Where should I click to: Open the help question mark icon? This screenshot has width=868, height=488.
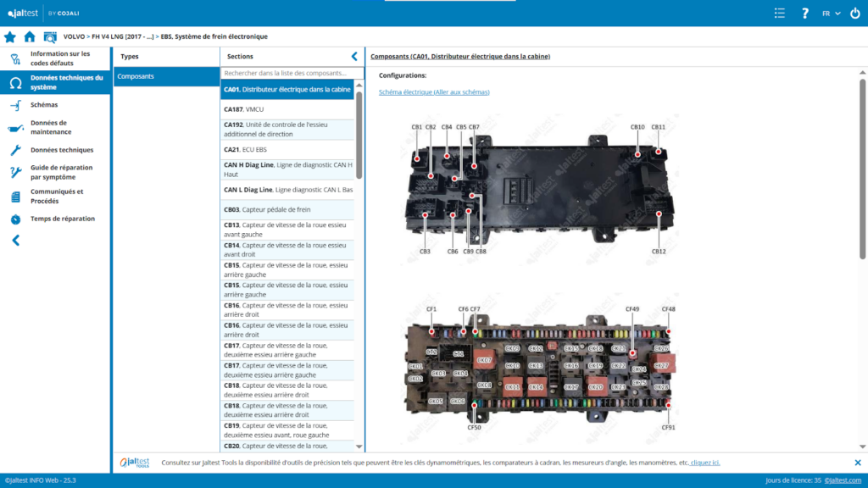click(805, 14)
